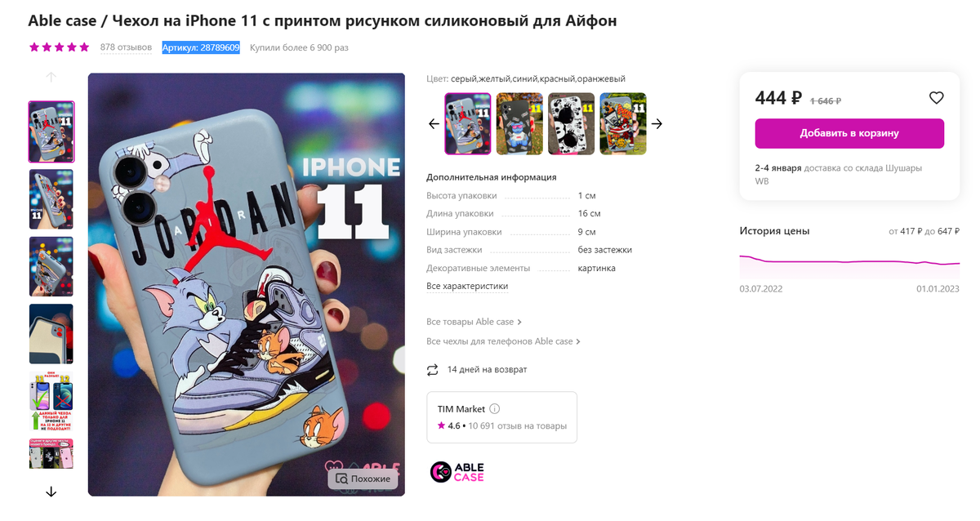Select the Mickey silhouette case color variant

coord(572,124)
